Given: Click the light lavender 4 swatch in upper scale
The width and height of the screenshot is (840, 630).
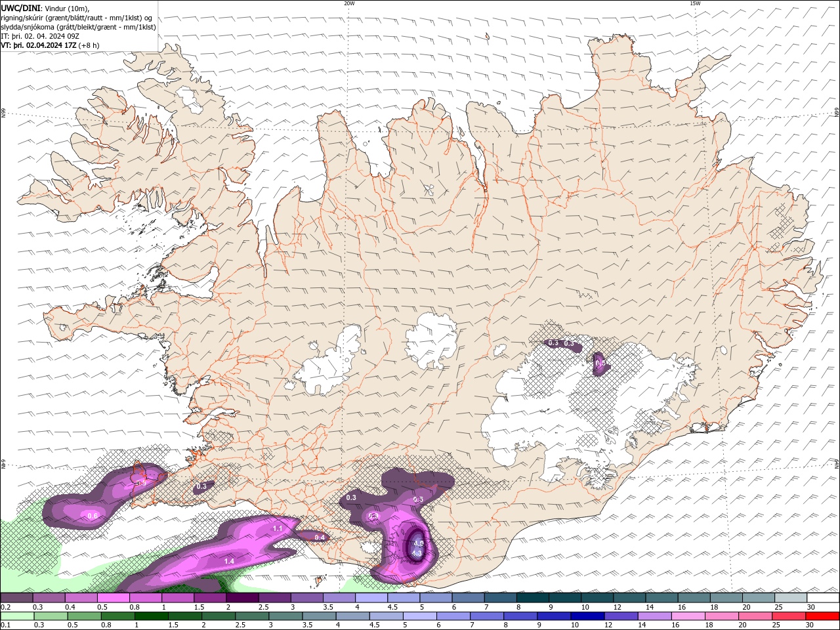Looking at the screenshot, I should (371, 598).
